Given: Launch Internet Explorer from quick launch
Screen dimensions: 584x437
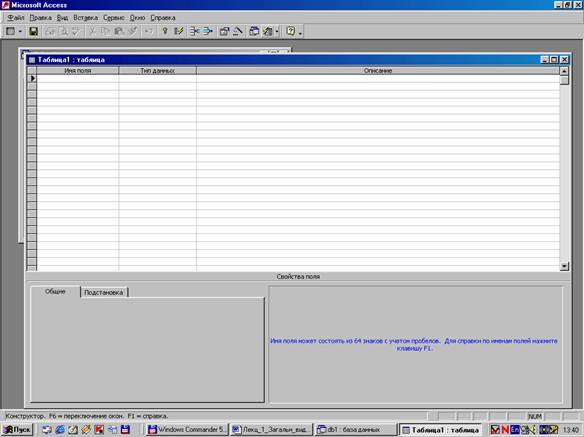Looking at the screenshot, I should (x=60, y=430).
